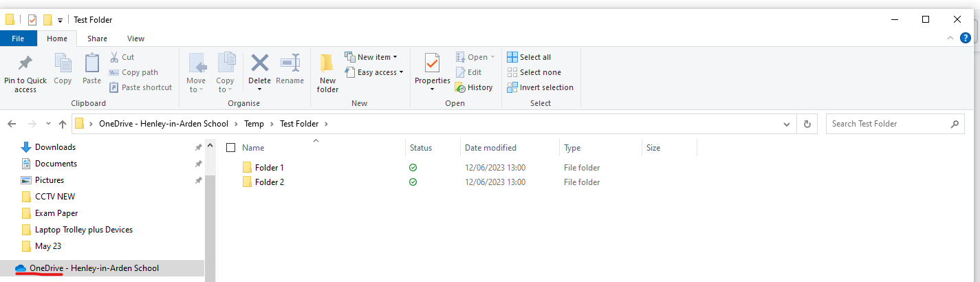Click Select none in Select group
This screenshot has height=282, width=980.
pyautogui.click(x=534, y=72)
